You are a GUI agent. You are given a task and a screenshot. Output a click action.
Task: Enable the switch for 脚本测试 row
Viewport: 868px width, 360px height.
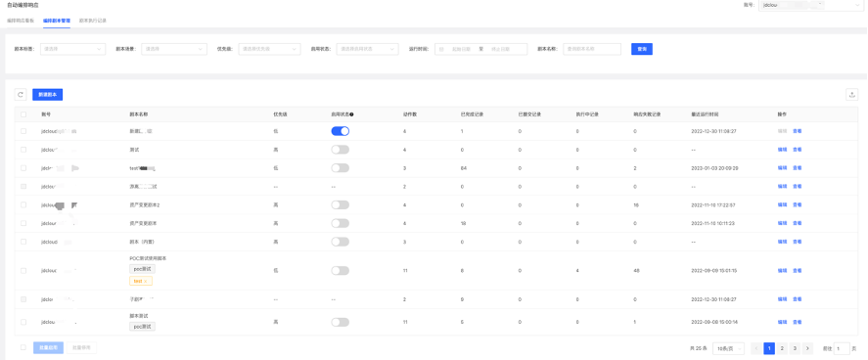340,322
